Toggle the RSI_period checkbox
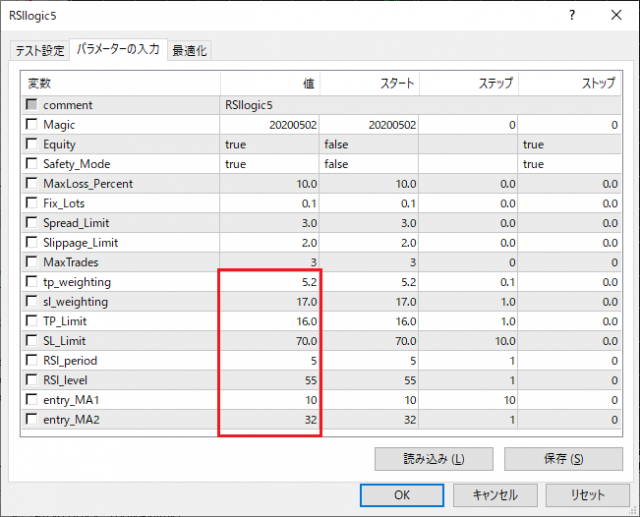This screenshot has width=640, height=517. point(31,359)
